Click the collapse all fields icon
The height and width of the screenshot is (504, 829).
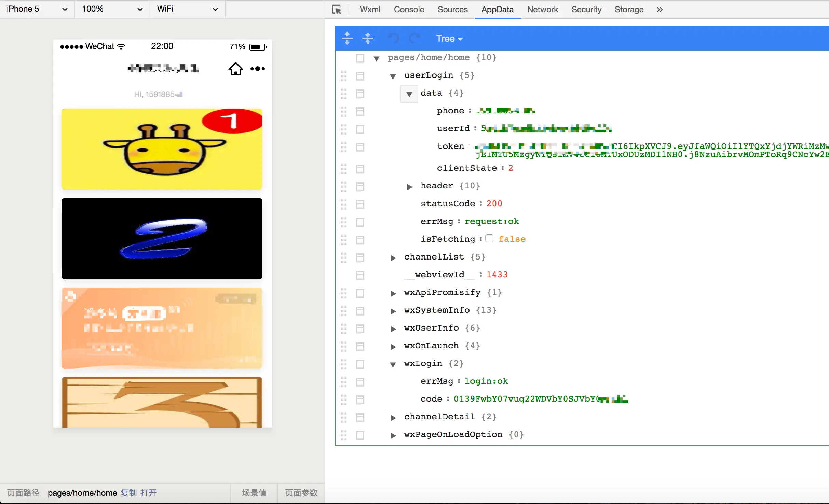pos(367,38)
